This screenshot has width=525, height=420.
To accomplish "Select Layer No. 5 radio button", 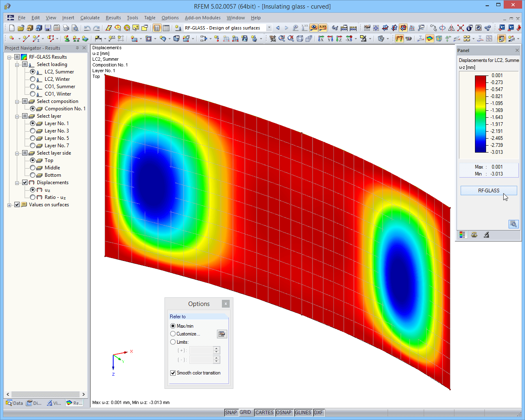I will [x=33, y=138].
